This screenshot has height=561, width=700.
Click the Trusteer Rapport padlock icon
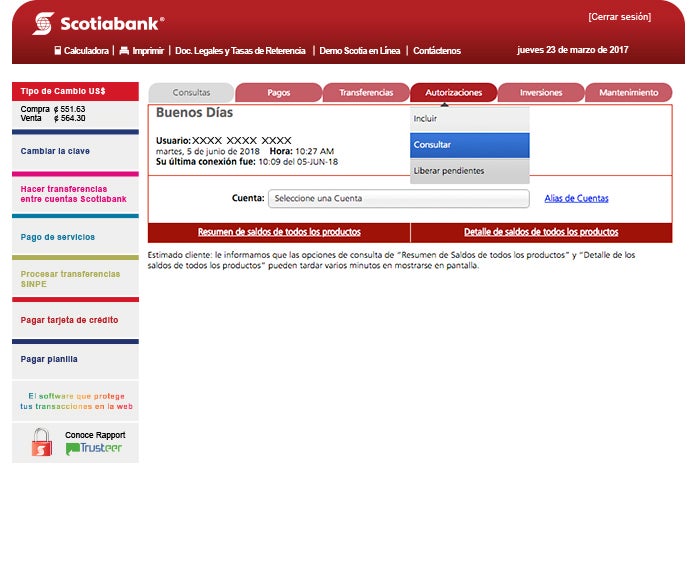pyautogui.click(x=41, y=442)
